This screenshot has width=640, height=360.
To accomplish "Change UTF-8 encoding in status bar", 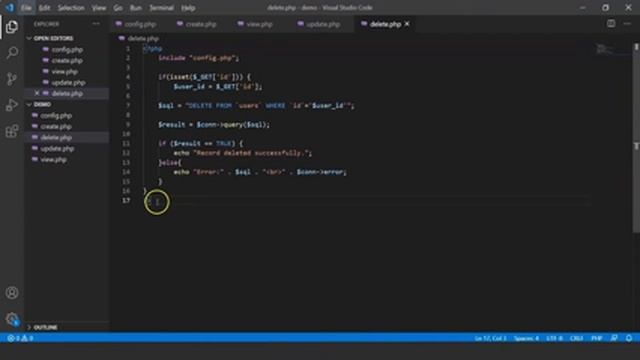I will point(554,338).
